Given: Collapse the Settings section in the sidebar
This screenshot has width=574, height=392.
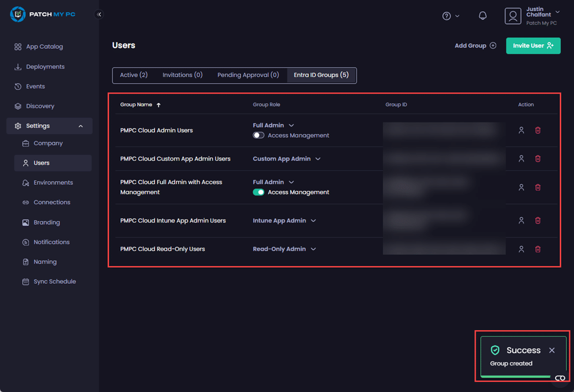Looking at the screenshot, I should click(81, 126).
